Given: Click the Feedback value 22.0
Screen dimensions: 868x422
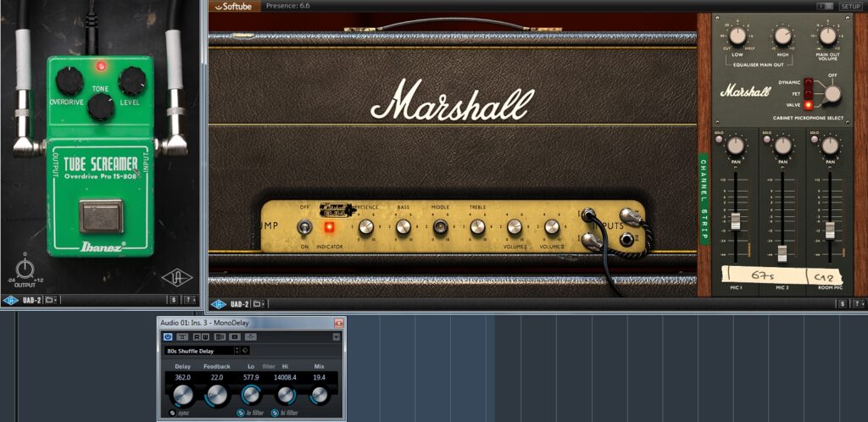Looking at the screenshot, I should (217, 378).
